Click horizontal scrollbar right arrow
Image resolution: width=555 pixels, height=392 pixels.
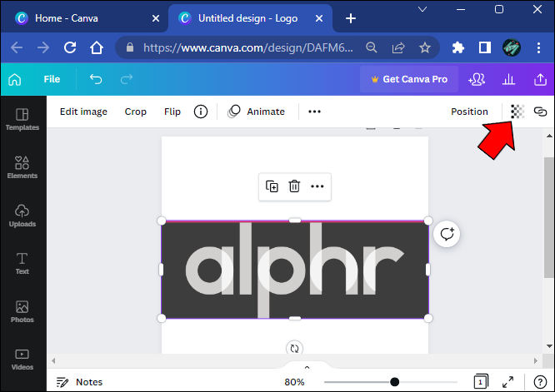pyautogui.click(x=536, y=361)
